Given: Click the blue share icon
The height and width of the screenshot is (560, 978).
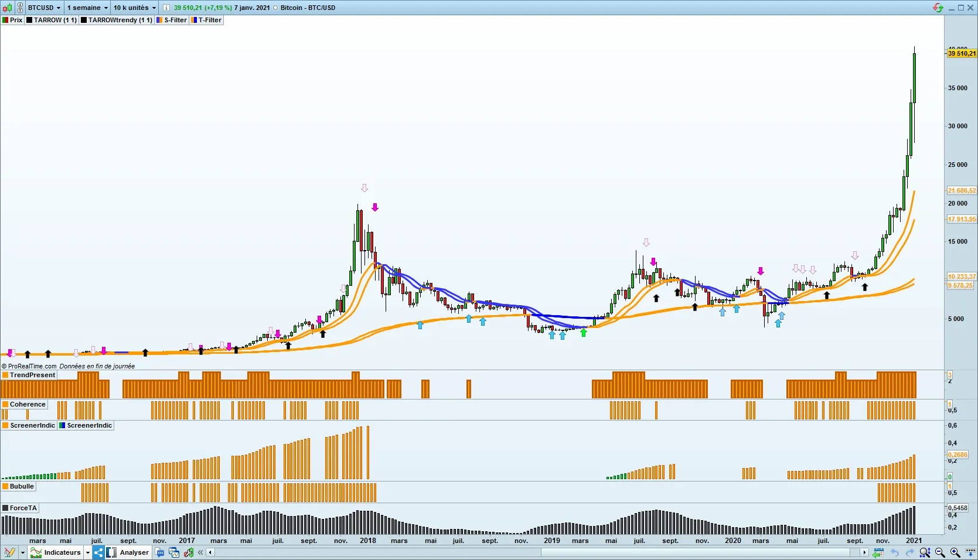Looking at the screenshot, I should point(98,552).
